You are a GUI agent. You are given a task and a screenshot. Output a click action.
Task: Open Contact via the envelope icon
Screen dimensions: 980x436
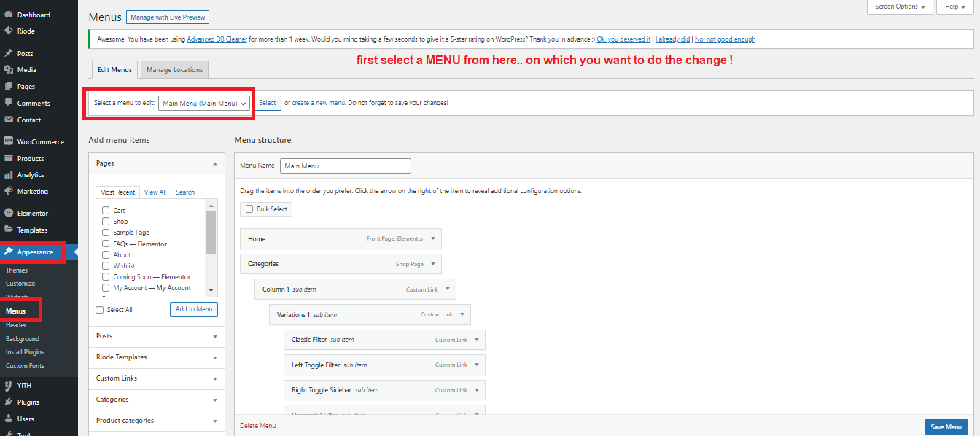pyautogui.click(x=9, y=120)
